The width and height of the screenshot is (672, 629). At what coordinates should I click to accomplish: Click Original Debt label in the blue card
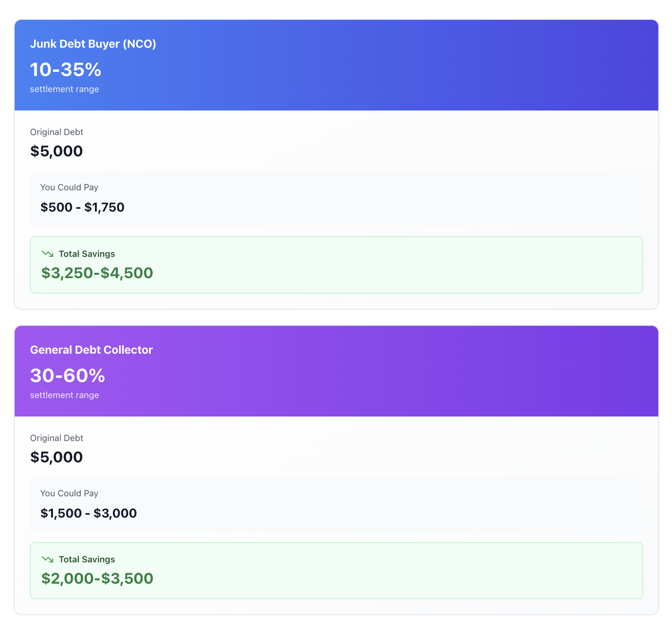coord(57,132)
